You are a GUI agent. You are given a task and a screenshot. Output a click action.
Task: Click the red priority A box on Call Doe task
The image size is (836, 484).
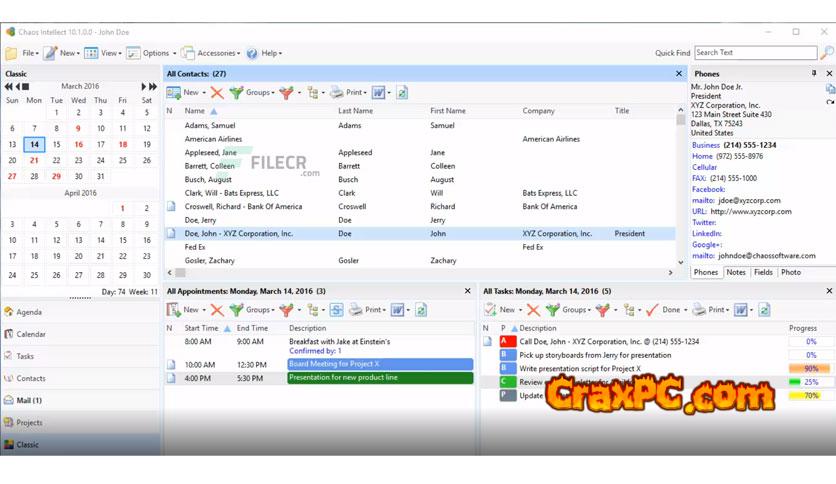click(x=508, y=341)
